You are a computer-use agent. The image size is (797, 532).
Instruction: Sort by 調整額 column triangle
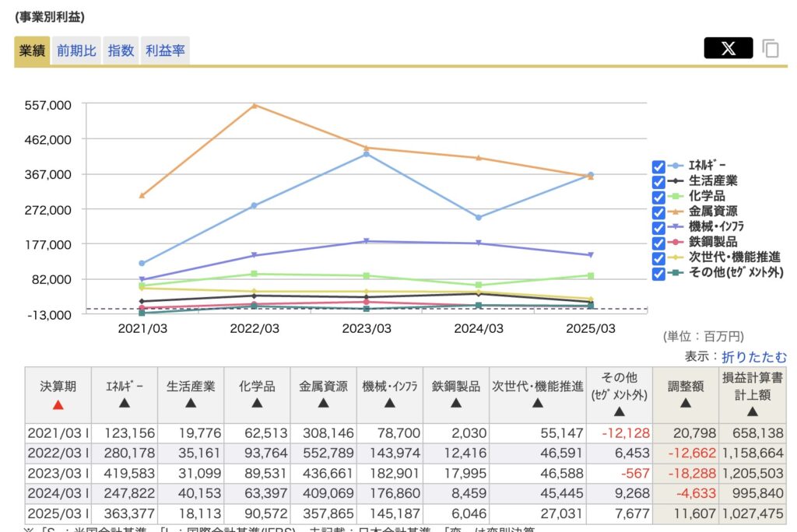tap(685, 403)
